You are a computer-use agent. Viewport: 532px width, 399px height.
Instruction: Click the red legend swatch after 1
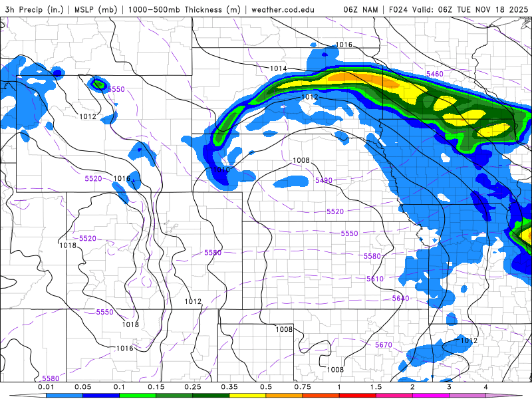(358, 396)
